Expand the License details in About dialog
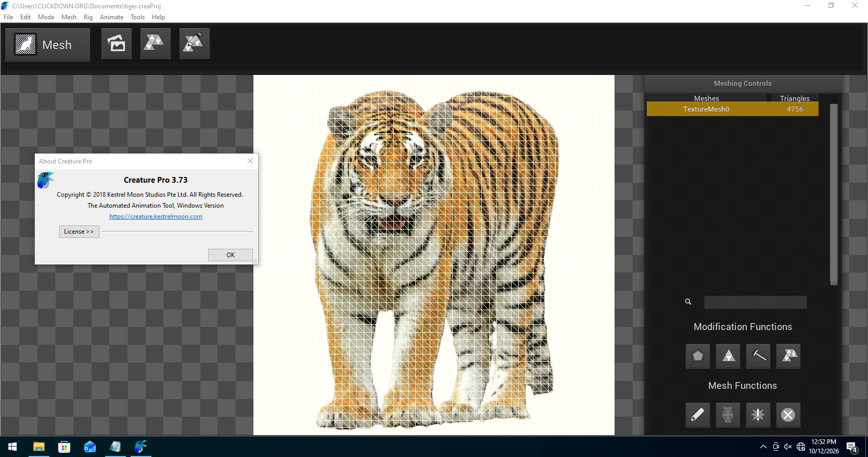The image size is (868, 457). click(x=79, y=232)
